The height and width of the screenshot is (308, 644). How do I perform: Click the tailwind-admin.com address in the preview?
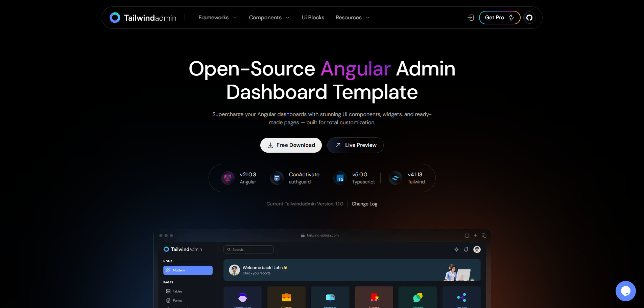pos(323,236)
